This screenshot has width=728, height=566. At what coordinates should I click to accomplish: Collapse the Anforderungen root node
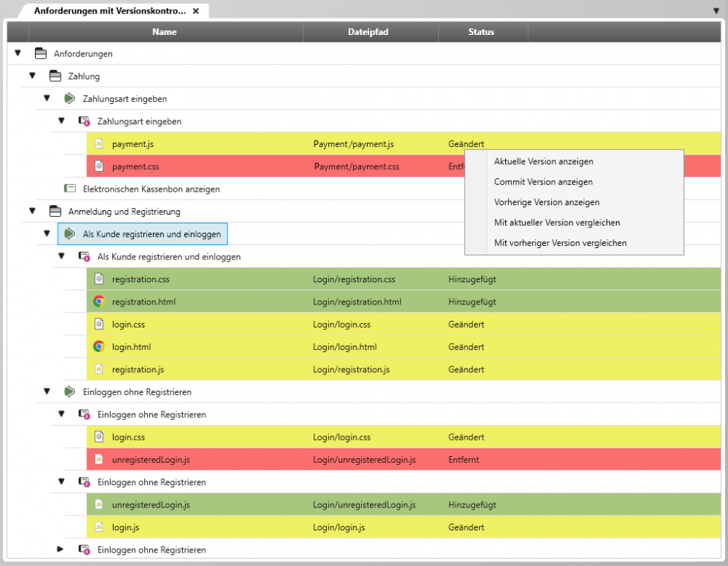[x=18, y=53]
